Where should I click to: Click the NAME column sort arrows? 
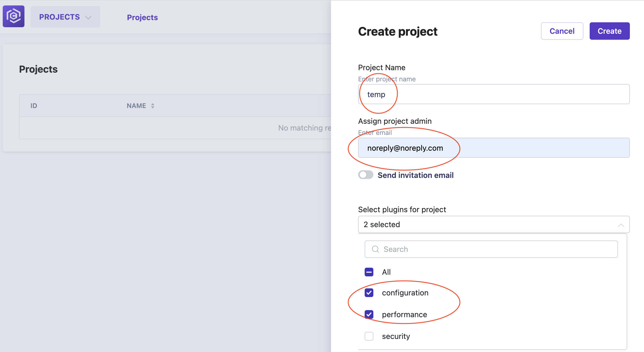[x=153, y=106]
